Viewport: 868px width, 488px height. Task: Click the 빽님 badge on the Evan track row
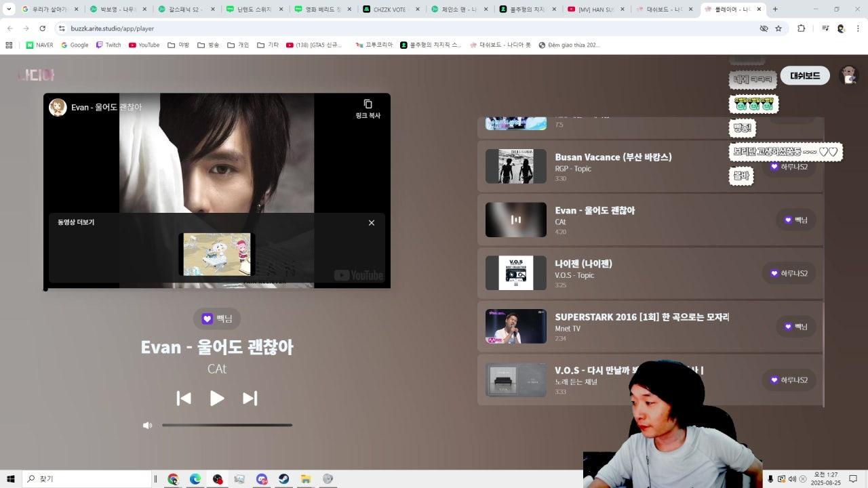pos(796,220)
